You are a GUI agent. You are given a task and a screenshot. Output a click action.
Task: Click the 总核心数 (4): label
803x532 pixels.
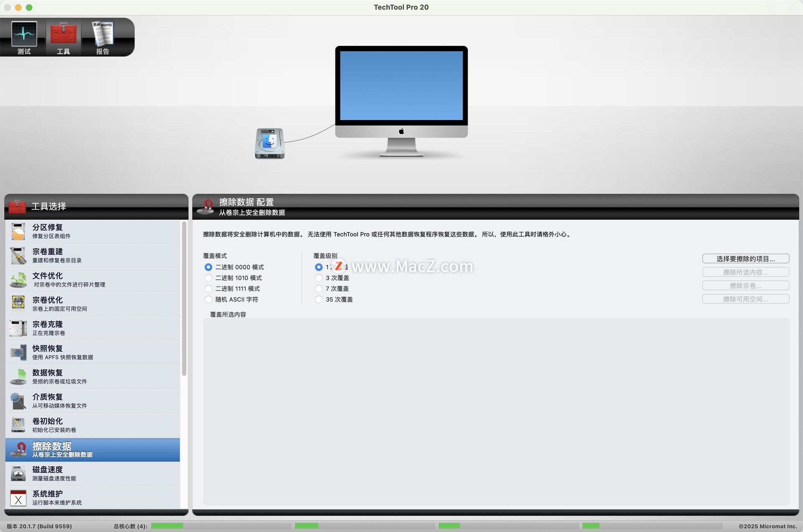130,526
